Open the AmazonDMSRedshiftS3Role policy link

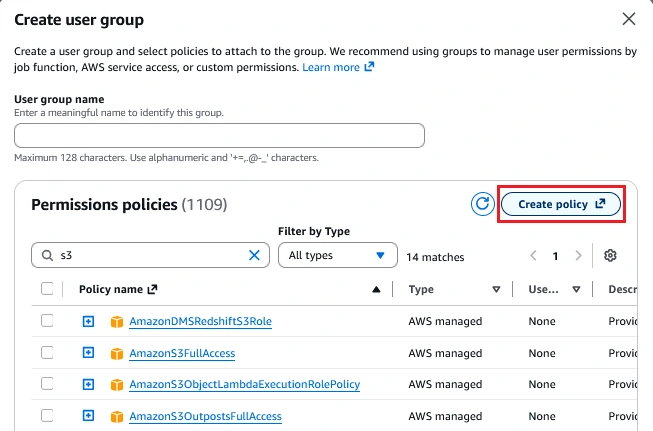200,321
